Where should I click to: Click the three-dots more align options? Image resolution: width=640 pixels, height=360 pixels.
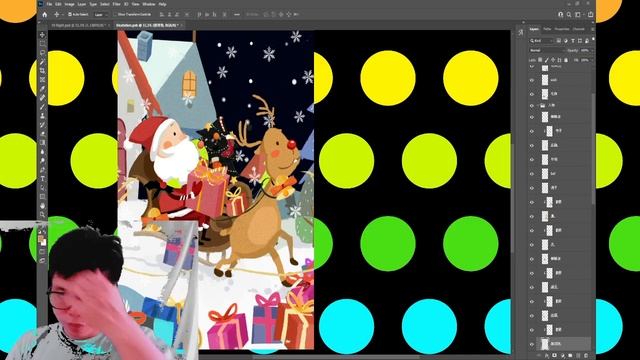pyautogui.click(x=237, y=14)
